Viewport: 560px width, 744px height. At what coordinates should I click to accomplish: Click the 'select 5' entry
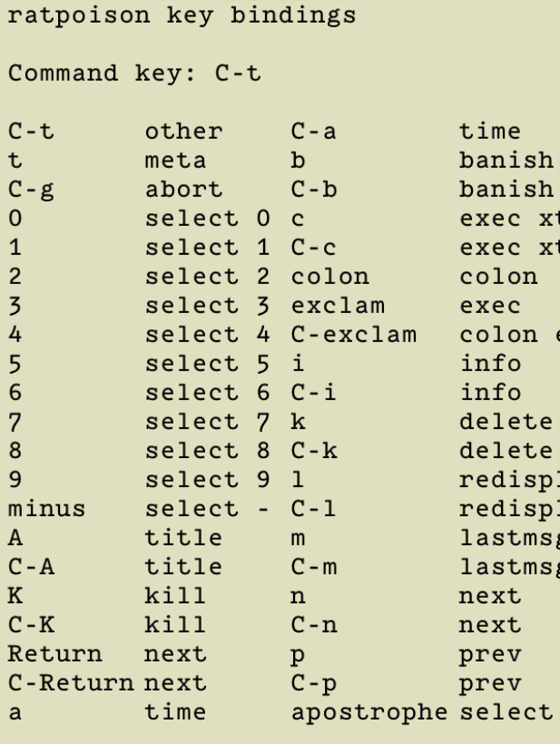pyautogui.click(x=207, y=364)
